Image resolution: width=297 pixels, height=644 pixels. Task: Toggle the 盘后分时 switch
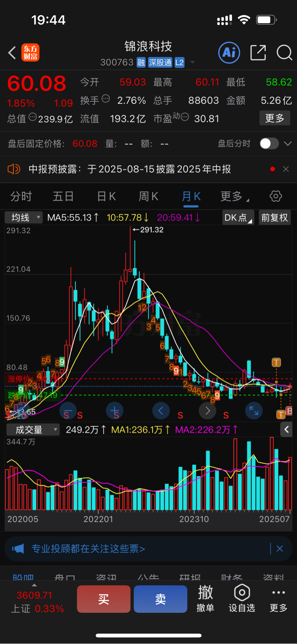pos(269,144)
